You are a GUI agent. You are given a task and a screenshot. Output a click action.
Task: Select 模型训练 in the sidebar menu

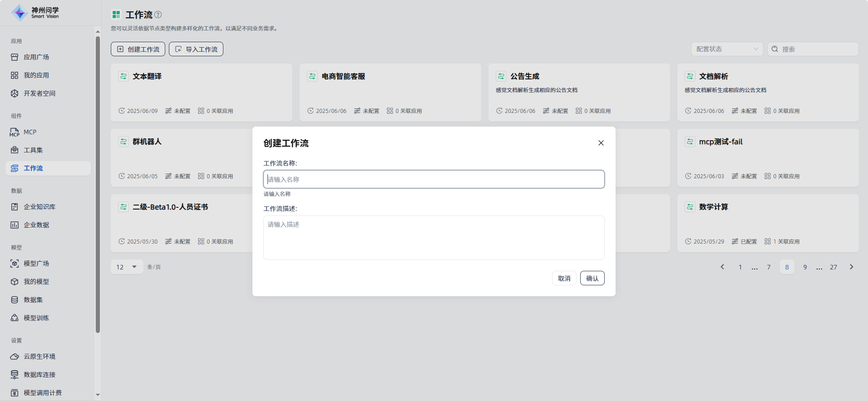coord(36,318)
